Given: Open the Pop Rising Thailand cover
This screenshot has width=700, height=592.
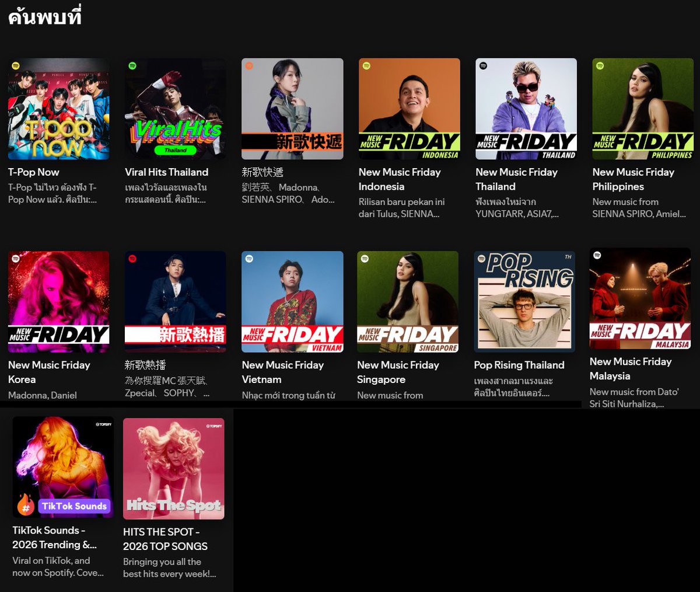Looking at the screenshot, I should (524, 302).
